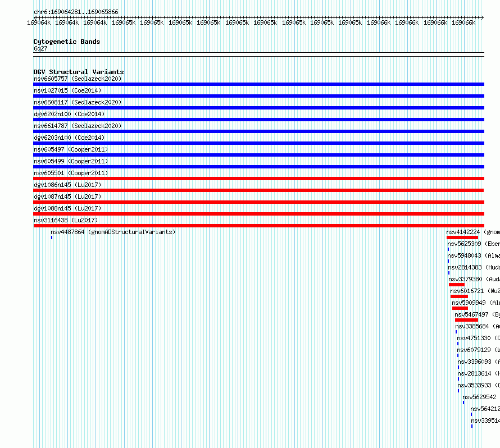The image size is (500, 448).
Task: Click the blue bar under nsv6614787
Action: (x=258, y=131)
